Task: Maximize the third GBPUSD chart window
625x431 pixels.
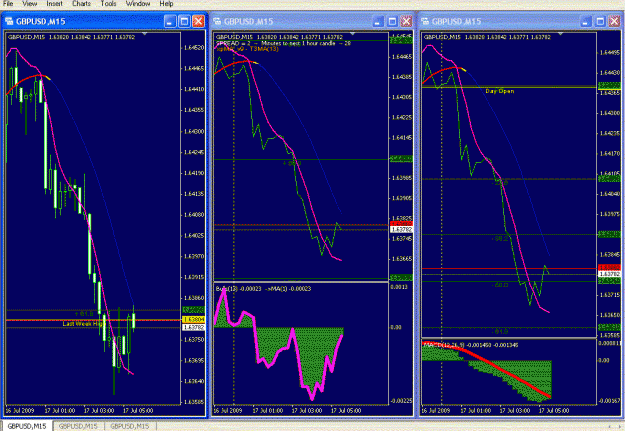Action: tap(600, 21)
